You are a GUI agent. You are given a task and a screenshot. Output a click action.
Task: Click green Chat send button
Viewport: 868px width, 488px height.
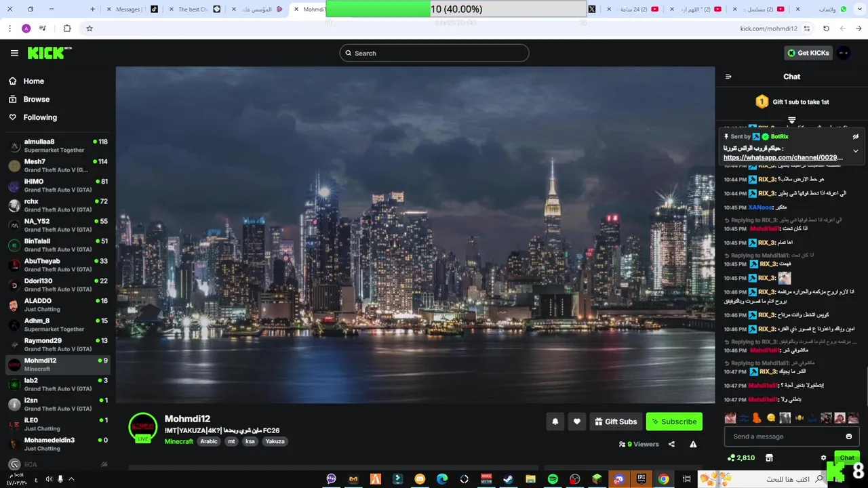pyautogui.click(x=847, y=458)
